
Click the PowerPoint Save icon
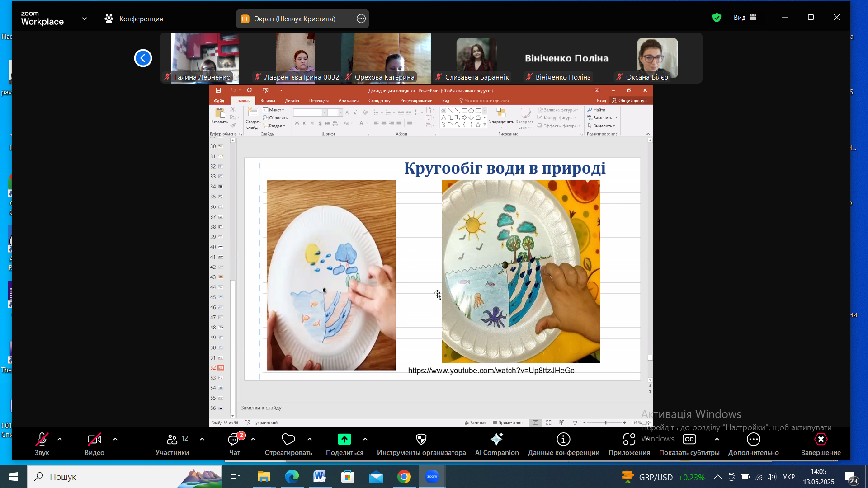coord(218,90)
